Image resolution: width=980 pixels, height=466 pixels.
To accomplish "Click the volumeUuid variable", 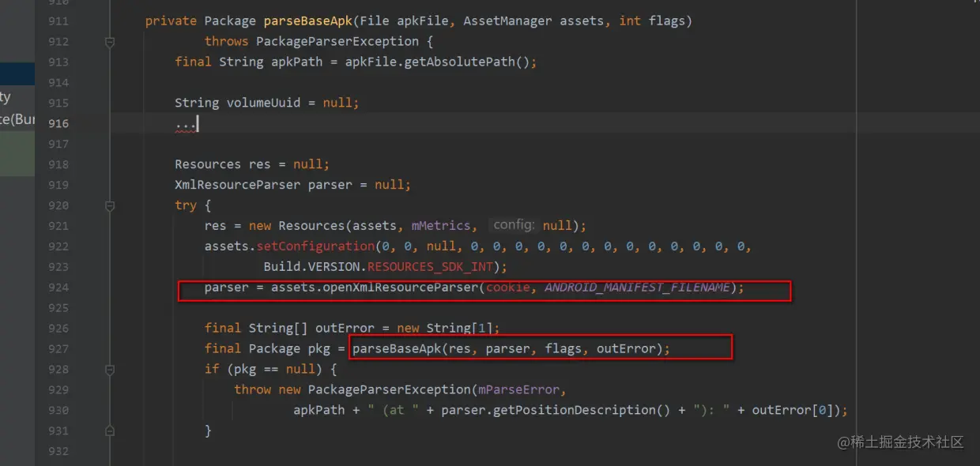I will tap(264, 103).
